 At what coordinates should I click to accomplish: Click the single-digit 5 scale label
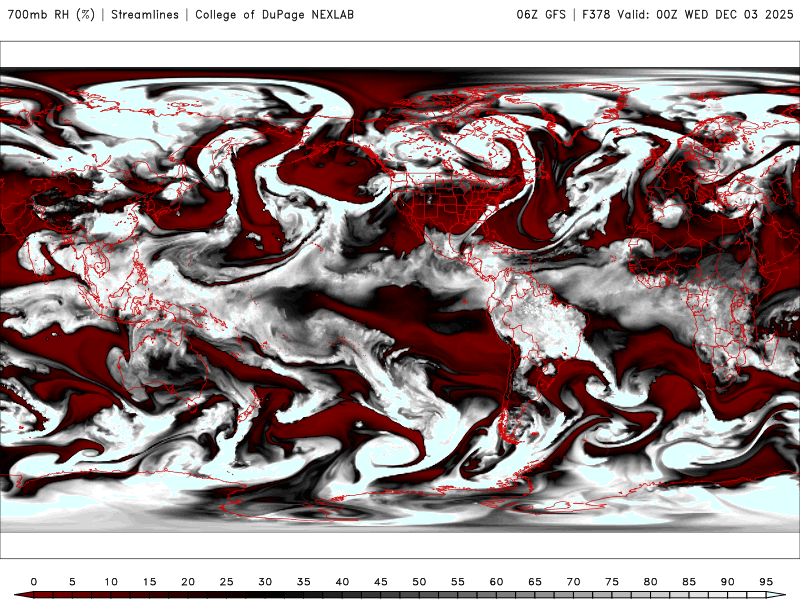click(72, 582)
